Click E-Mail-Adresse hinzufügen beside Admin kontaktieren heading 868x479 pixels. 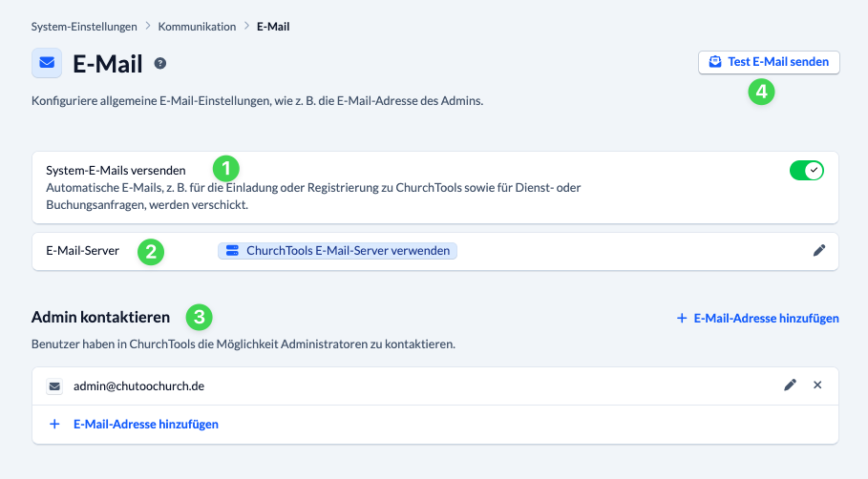[757, 318]
